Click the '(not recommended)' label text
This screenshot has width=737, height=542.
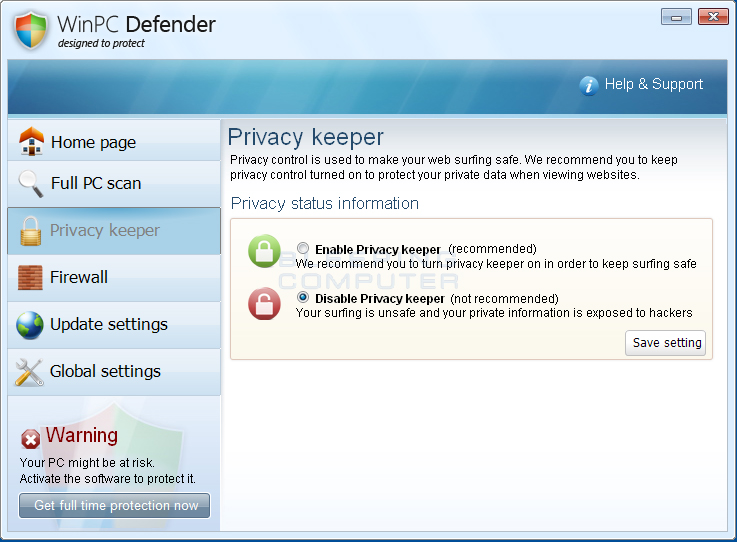[504, 298]
